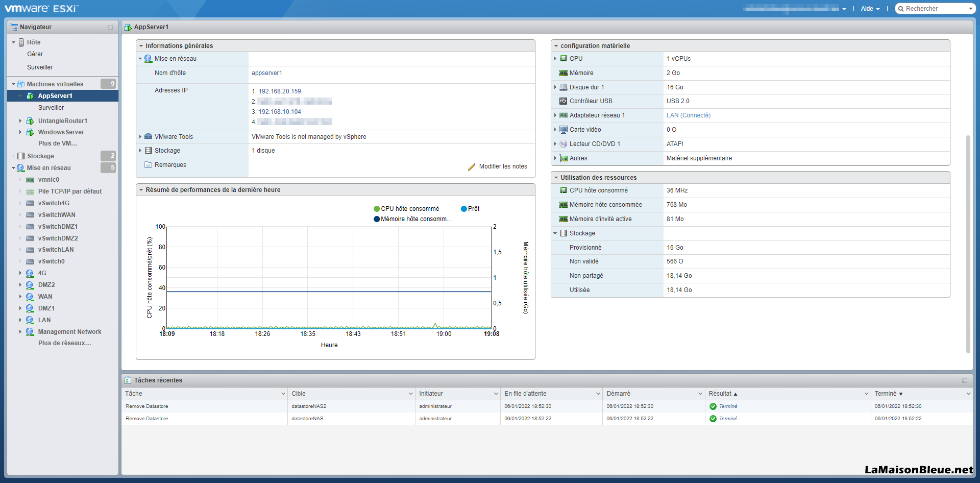Click the Hôte server icon
The height and width of the screenshot is (483, 980).
(21, 42)
